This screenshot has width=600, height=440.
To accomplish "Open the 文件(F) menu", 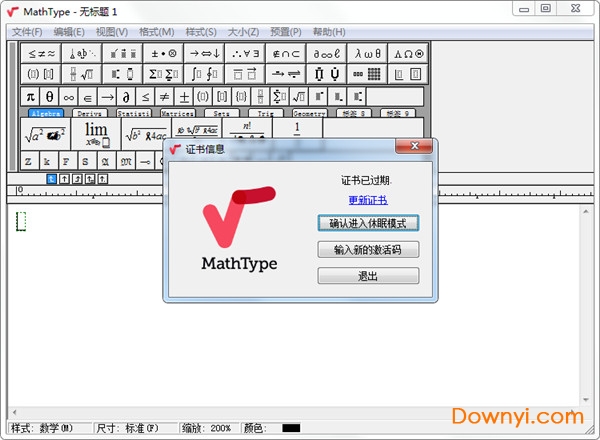I will click(x=27, y=32).
